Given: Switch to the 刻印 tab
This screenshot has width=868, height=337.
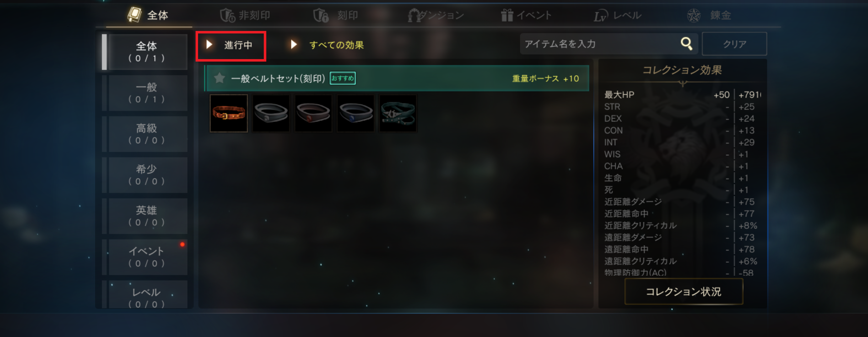Looking at the screenshot, I should 336,15.
